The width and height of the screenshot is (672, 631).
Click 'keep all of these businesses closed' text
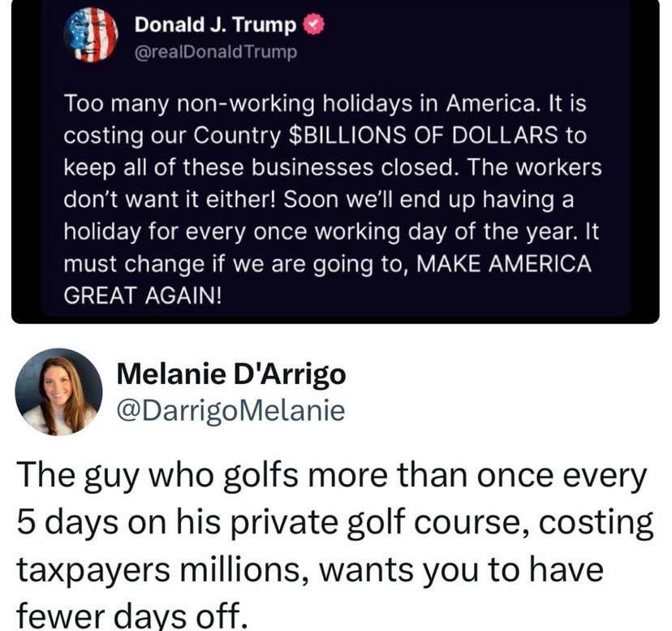(x=261, y=167)
